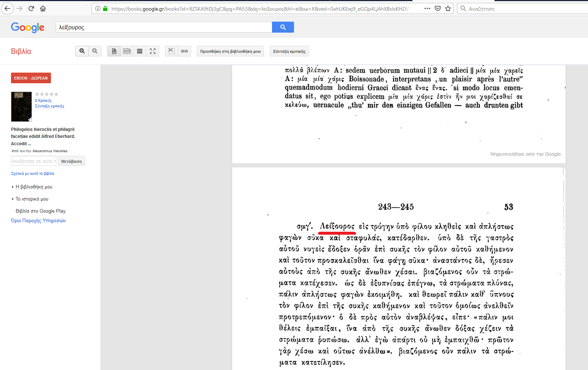The height and width of the screenshot is (370, 588).
Task: Open the 0 Κριτικές reviews link
Action: tap(43, 100)
